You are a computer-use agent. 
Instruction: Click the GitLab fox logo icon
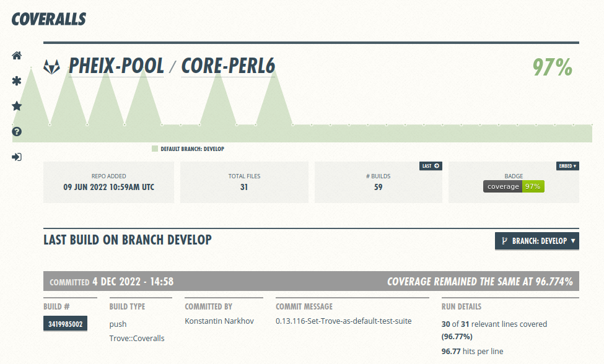click(x=52, y=67)
